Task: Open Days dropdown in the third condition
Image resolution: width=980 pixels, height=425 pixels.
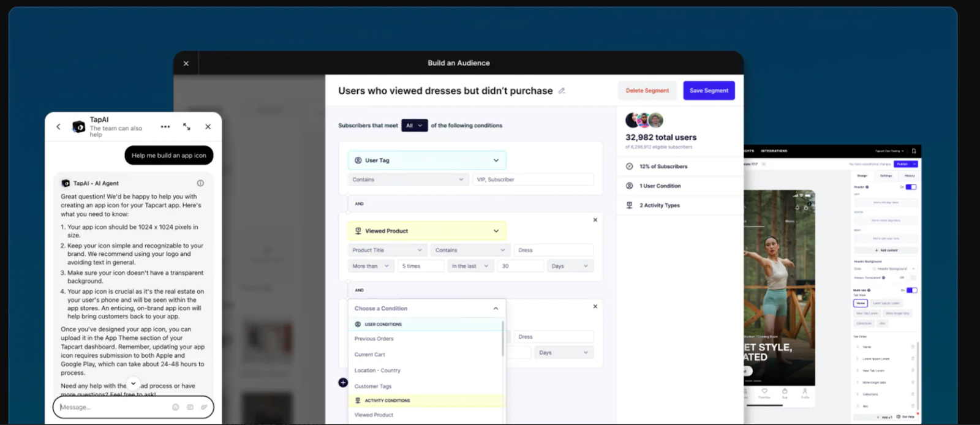Action: click(x=563, y=353)
